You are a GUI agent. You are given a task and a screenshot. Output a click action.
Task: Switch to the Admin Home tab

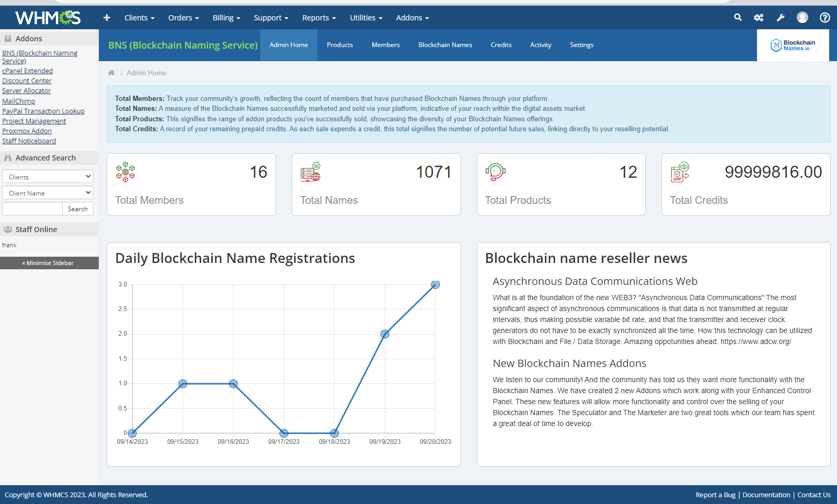(x=289, y=45)
